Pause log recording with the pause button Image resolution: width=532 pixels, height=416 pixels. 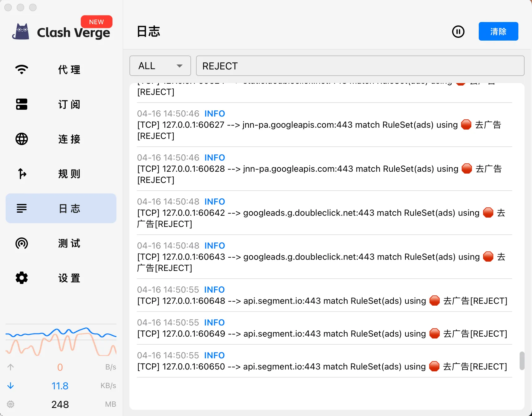(x=458, y=32)
